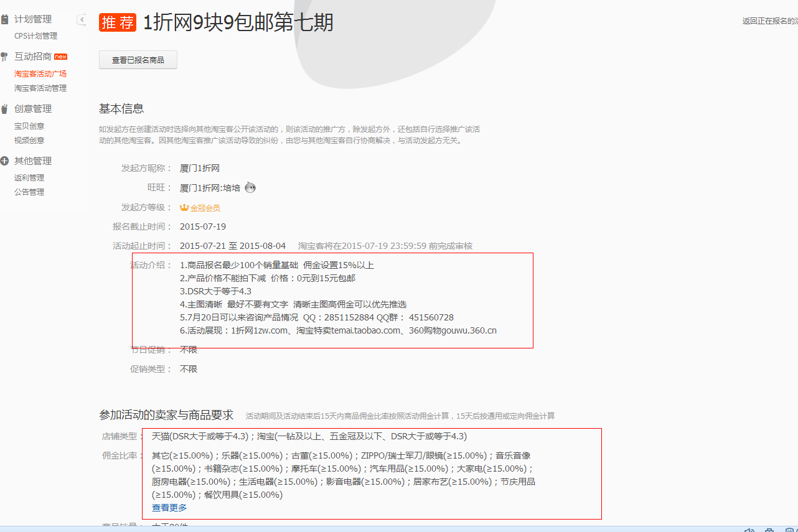Screen dimensions: 798x532
Task: Click the 创意管理 section icon
Action: tap(5, 109)
